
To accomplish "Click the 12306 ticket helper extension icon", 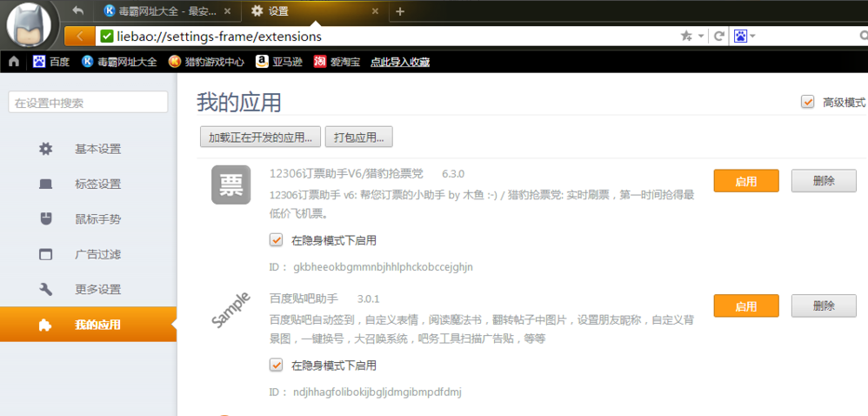I will pos(230,185).
